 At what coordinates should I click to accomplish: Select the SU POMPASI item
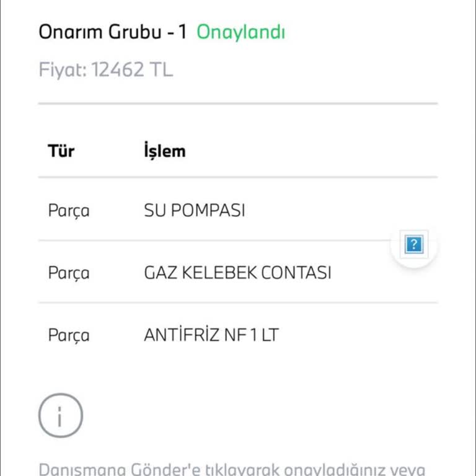tap(194, 210)
